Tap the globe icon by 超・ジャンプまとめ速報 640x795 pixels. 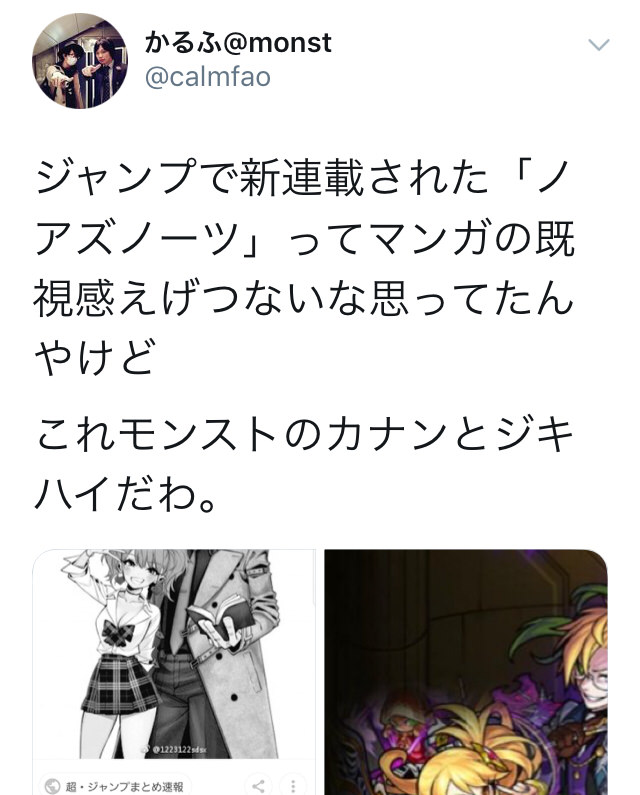(x=52, y=786)
